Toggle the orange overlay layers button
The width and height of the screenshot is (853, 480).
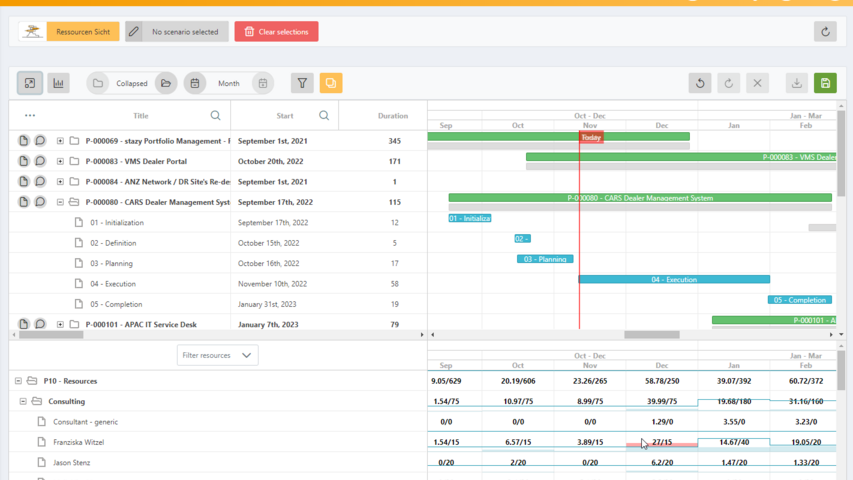(x=330, y=84)
